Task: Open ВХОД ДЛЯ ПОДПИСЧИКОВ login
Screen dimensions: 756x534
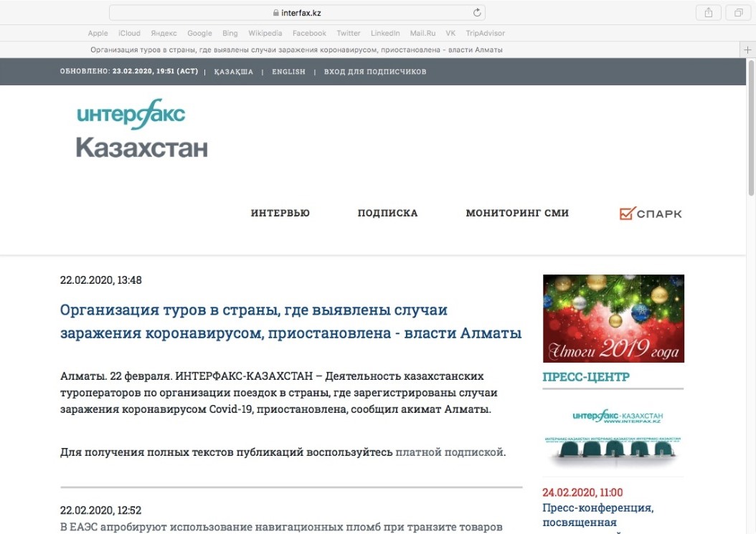Action: pyautogui.click(x=375, y=72)
